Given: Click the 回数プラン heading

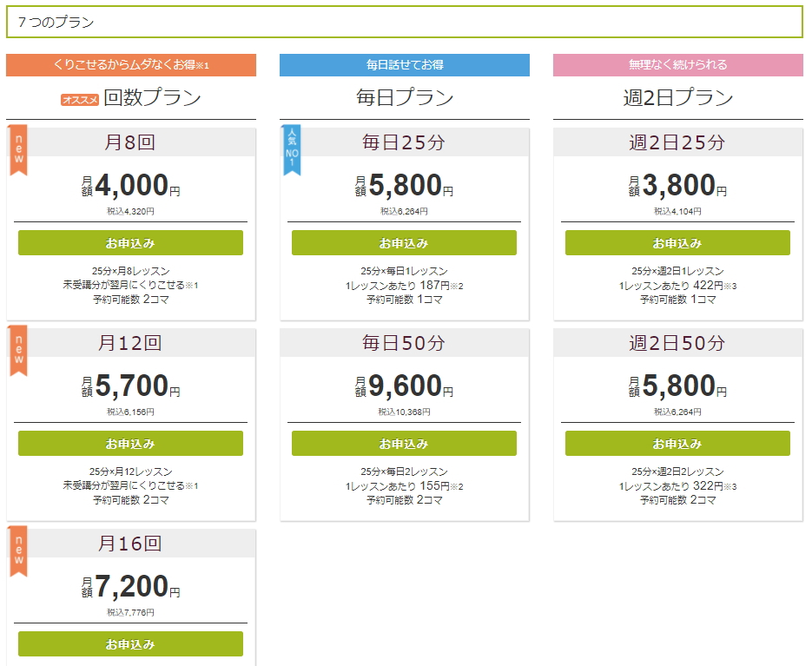Looking at the screenshot, I should [152, 97].
